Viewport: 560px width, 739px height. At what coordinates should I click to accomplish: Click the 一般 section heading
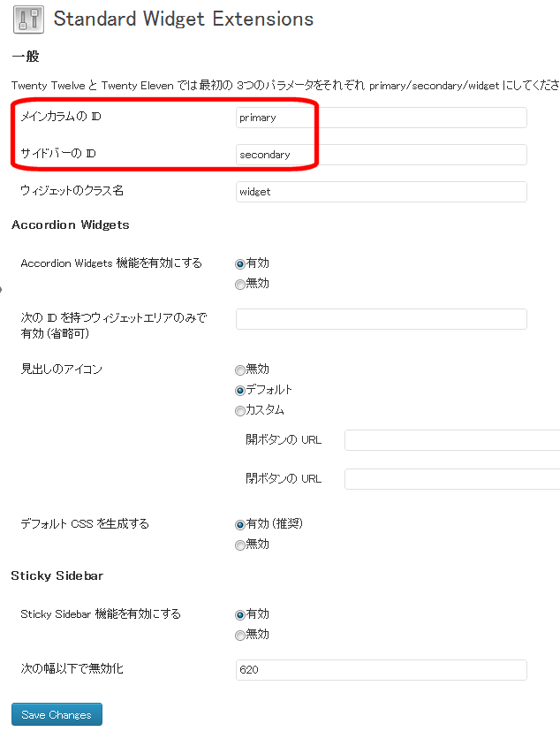click(26, 57)
